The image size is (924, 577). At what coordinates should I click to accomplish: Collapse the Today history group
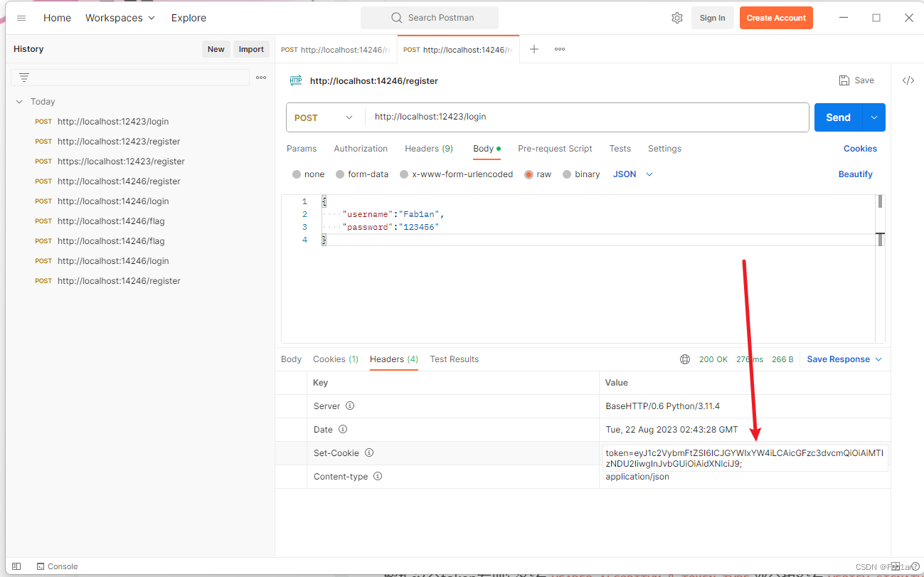(x=20, y=102)
